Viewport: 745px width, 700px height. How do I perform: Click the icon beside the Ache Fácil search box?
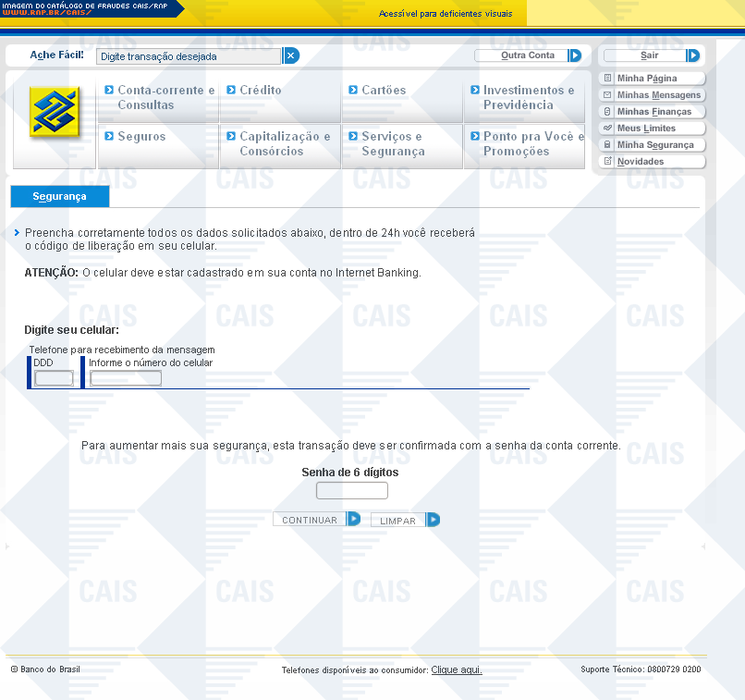(x=291, y=55)
